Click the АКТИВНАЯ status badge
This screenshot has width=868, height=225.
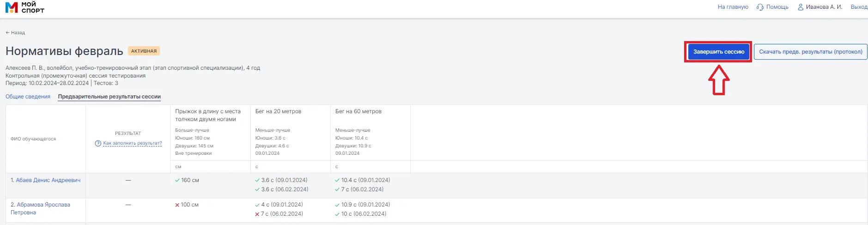tap(144, 51)
